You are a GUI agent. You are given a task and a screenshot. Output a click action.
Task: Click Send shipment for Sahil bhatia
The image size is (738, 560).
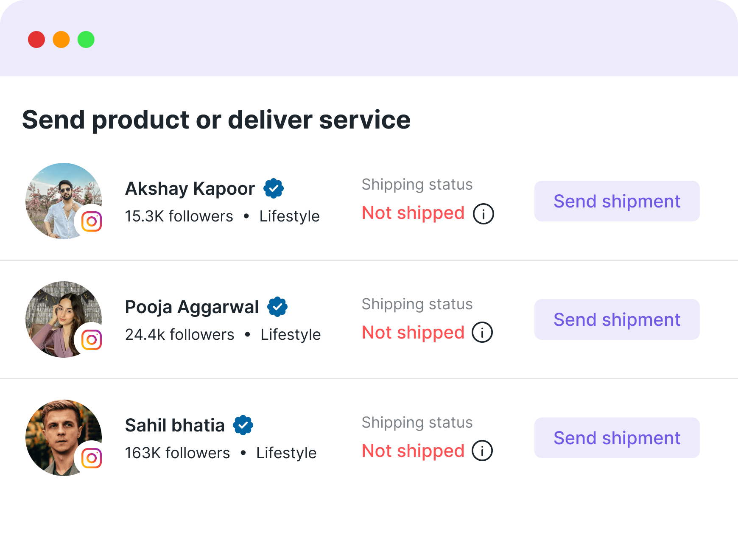click(x=616, y=437)
